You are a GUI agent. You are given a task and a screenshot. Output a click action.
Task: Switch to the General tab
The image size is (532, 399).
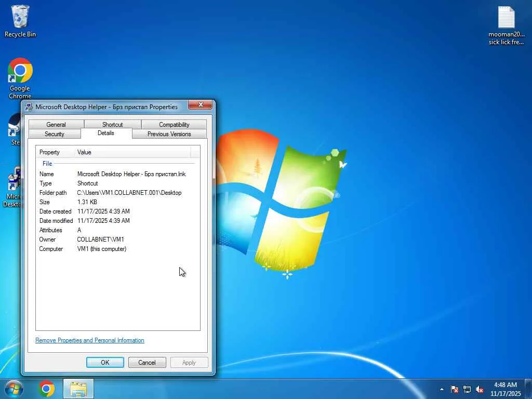(56, 125)
